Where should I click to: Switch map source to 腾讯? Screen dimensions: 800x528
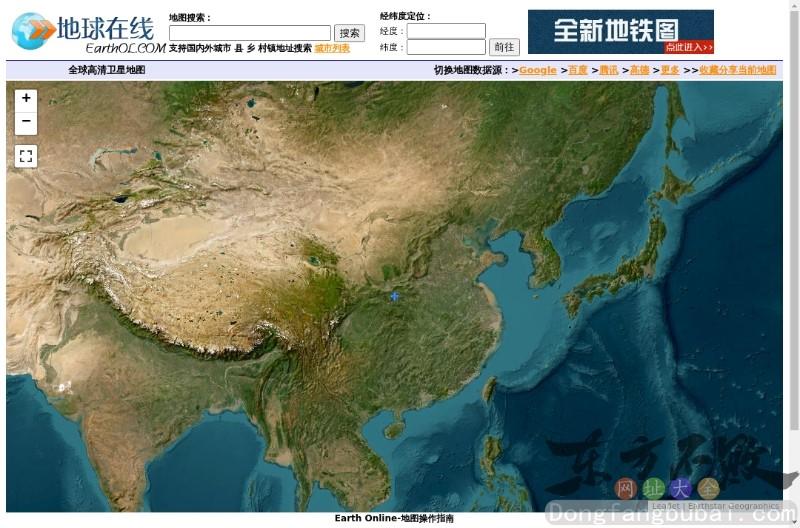point(608,70)
